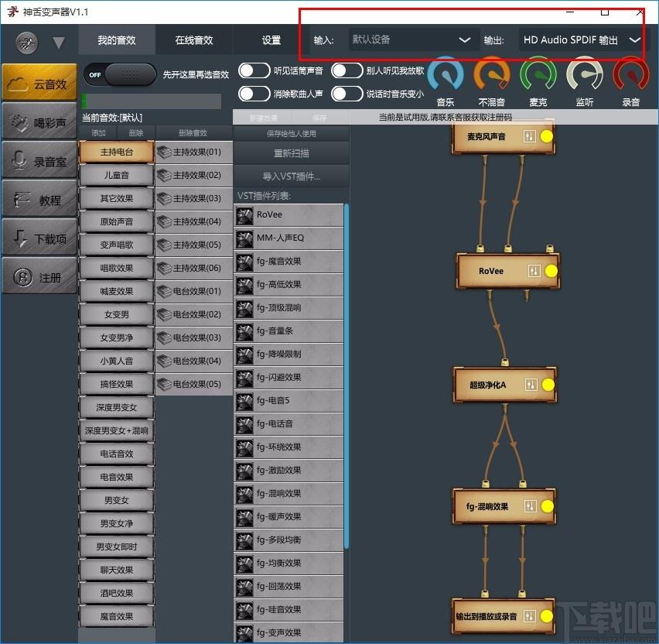Choose preset 主持效果(04)
This screenshot has height=644, width=659.
[193, 221]
